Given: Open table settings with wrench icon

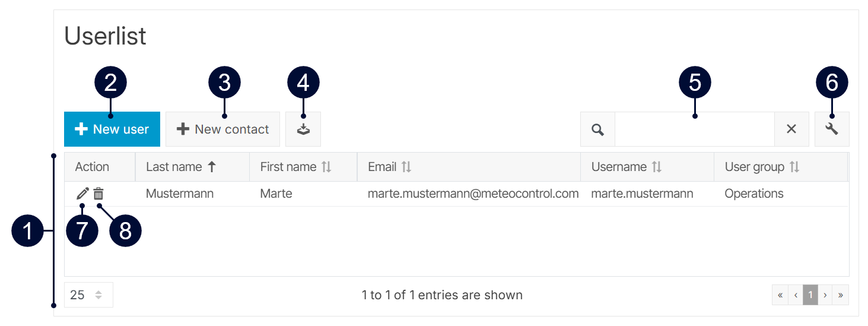Looking at the screenshot, I should pyautogui.click(x=832, y=129).
